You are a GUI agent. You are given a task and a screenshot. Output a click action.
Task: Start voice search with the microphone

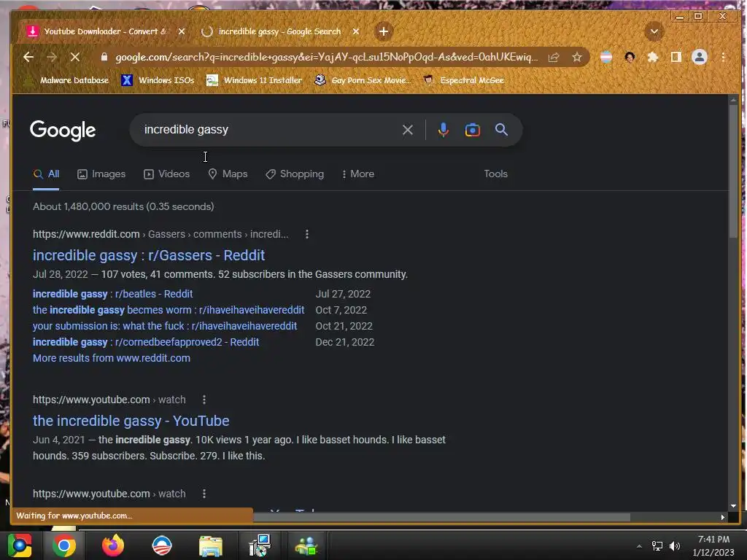coord(443,130)
